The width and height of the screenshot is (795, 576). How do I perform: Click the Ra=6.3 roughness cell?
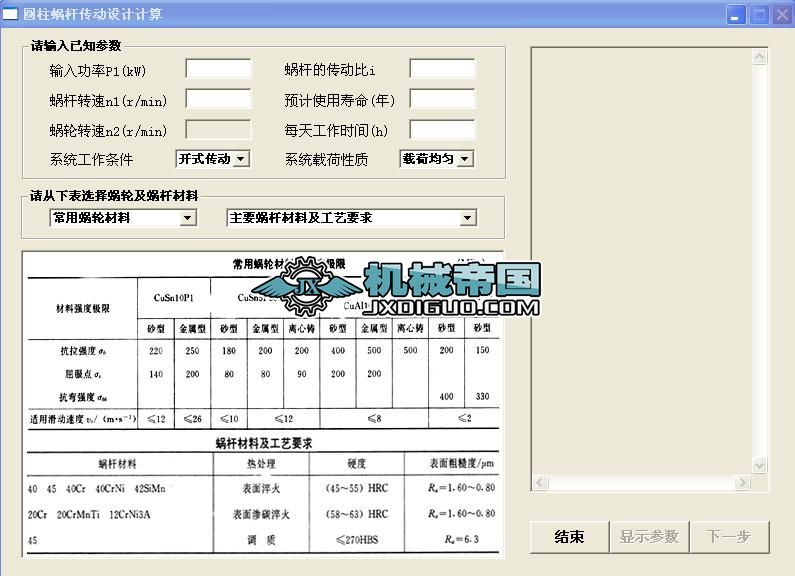point(461,539)
